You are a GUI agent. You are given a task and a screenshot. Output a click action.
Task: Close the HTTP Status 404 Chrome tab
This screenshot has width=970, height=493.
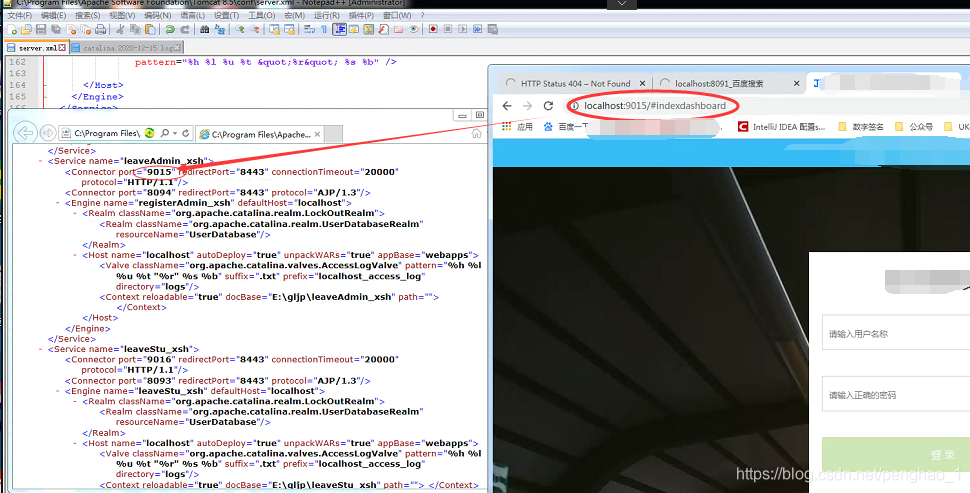[x=642, y=84]
